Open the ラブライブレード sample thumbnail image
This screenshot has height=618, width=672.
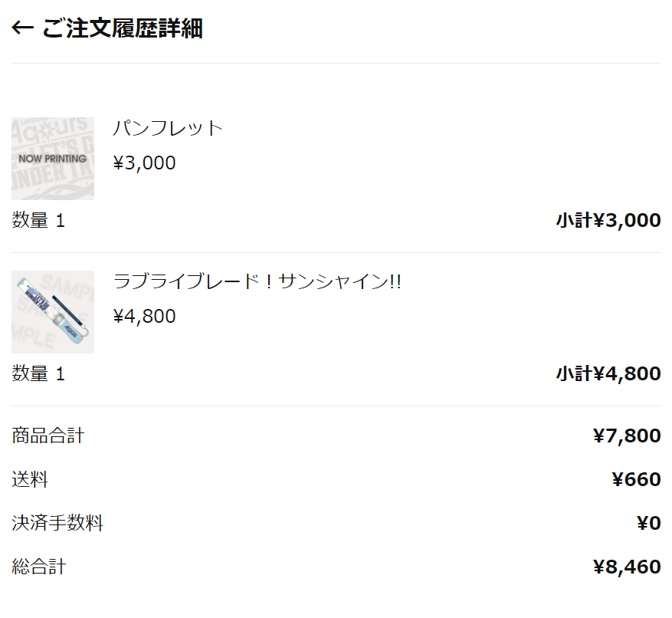[53, 312]
